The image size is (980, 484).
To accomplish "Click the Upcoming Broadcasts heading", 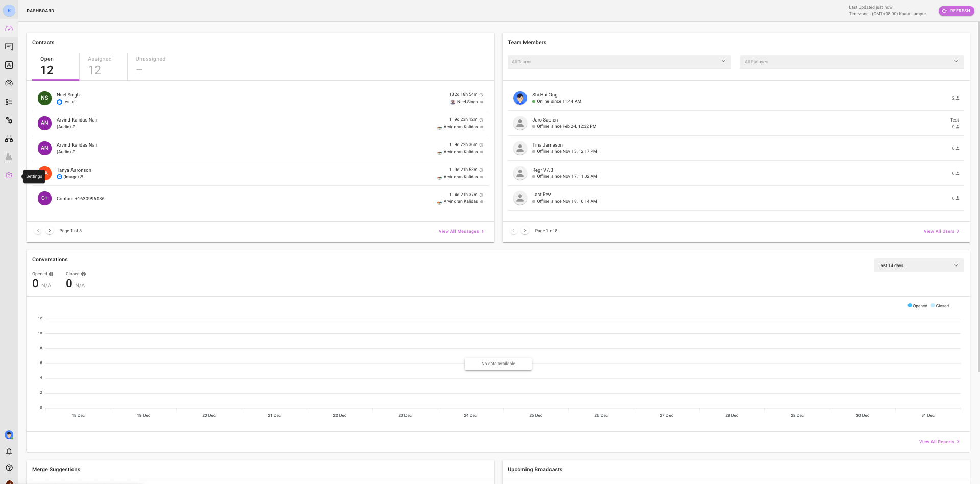I will (535, 469).
